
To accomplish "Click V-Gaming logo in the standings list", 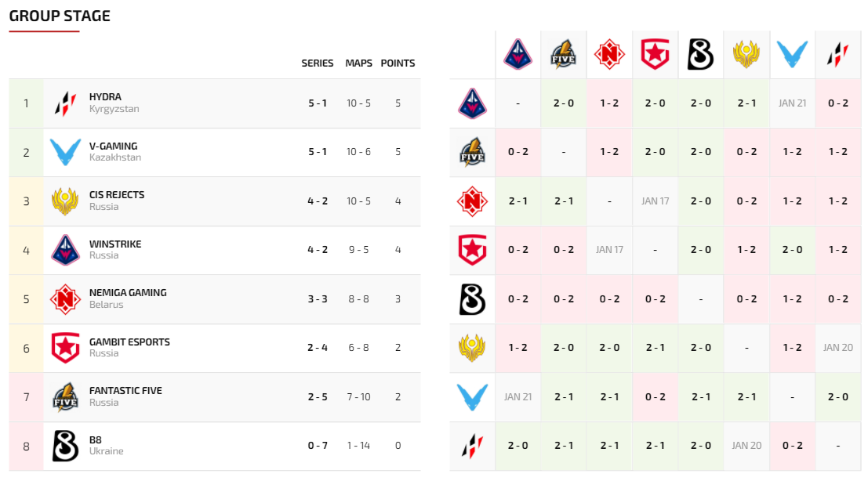I will coord(65,152).
